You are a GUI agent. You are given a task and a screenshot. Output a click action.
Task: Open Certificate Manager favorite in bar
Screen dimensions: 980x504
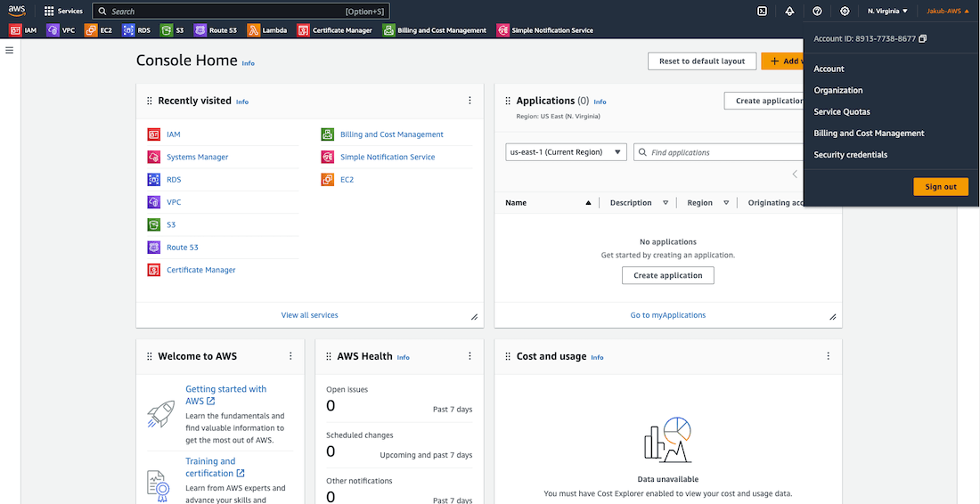click(x=335, y=30)
